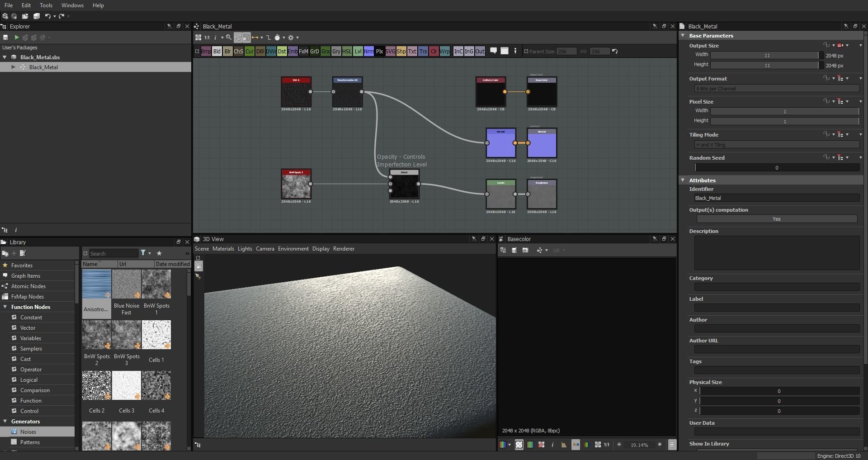The width and height of the screenshot is (868, 460).
Task: Redo the last undone action
Action: pyautogui.click(x=61, y=16)
